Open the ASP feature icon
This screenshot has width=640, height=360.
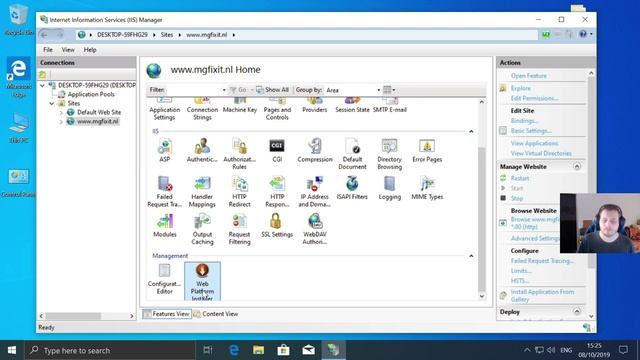coord(164,150)
